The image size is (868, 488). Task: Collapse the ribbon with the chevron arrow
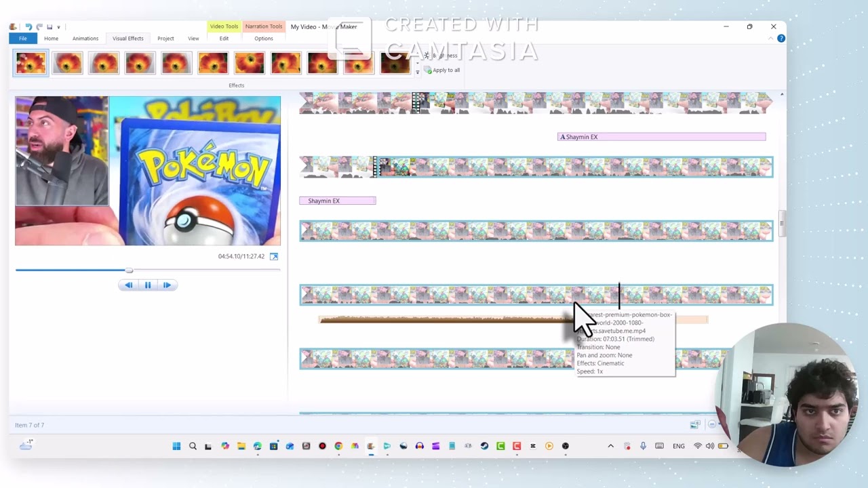[770, 39]
